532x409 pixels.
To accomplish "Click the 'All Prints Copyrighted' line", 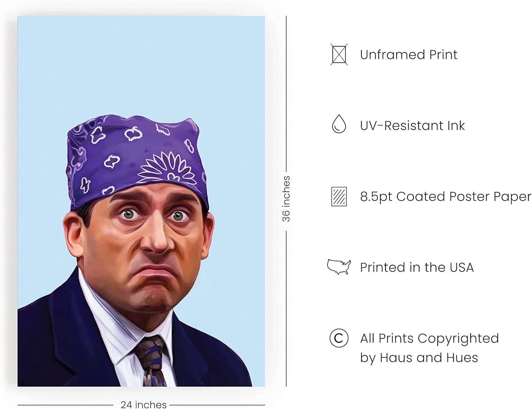I will (x=430, y=338).
